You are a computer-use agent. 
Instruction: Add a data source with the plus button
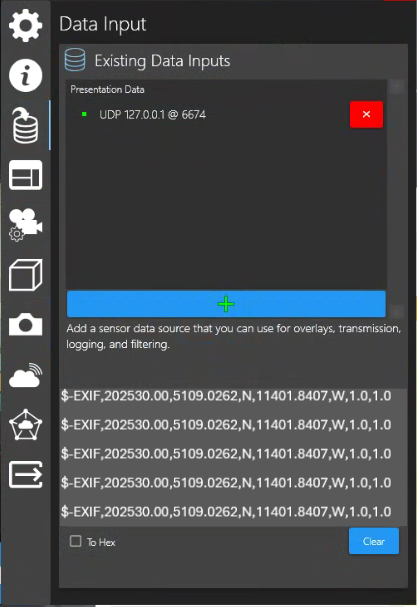click(x=226, y=304)
